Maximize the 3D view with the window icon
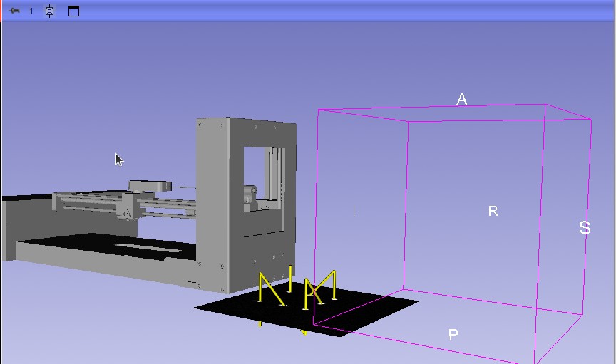616x364 pixels. (x=73, y=11)
